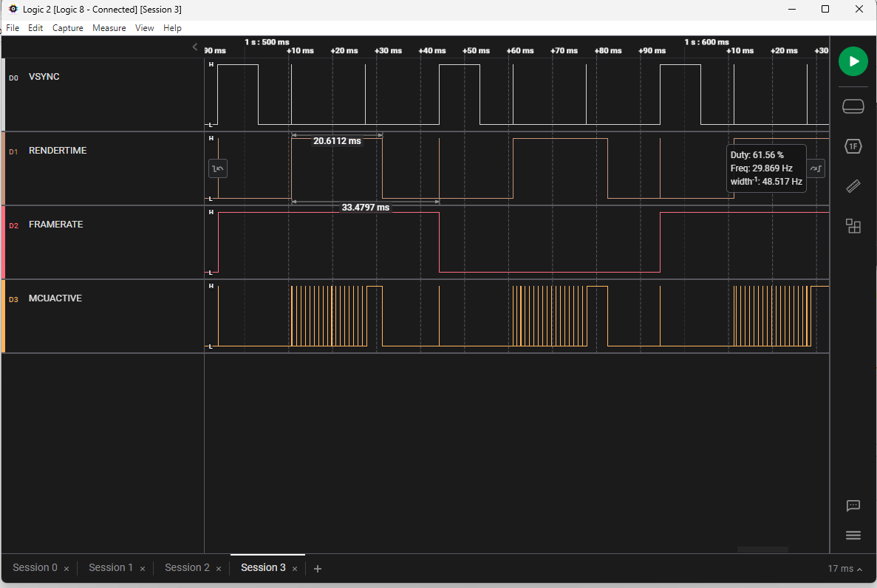877x588 pixels.
Task: Expand the 17 ms timing display
Action: (844, 568)
